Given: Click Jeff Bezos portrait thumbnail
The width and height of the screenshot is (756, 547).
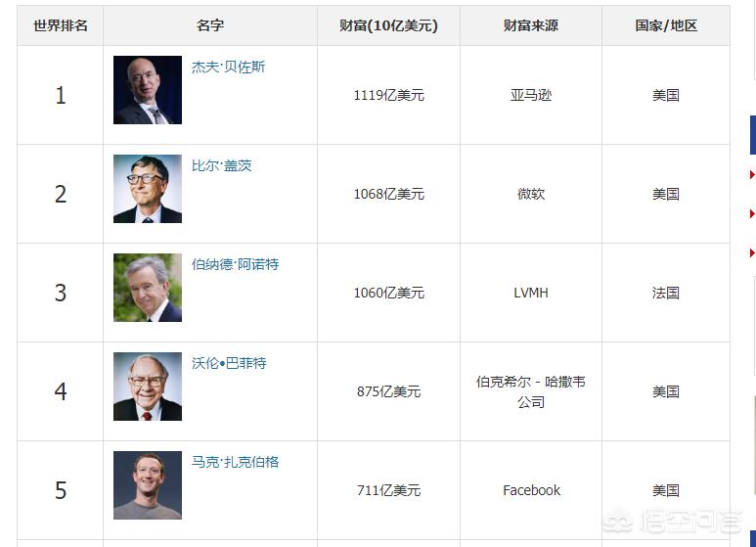Looking at the screenshot, I should 148,90.
